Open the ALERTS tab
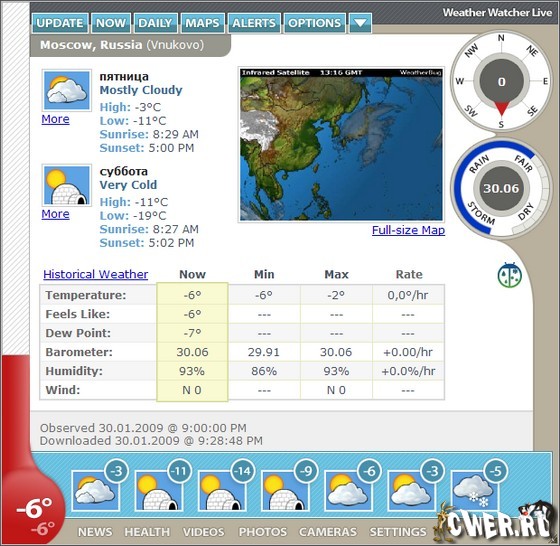This screenshot has height=546, width=560. click(254, 23)
